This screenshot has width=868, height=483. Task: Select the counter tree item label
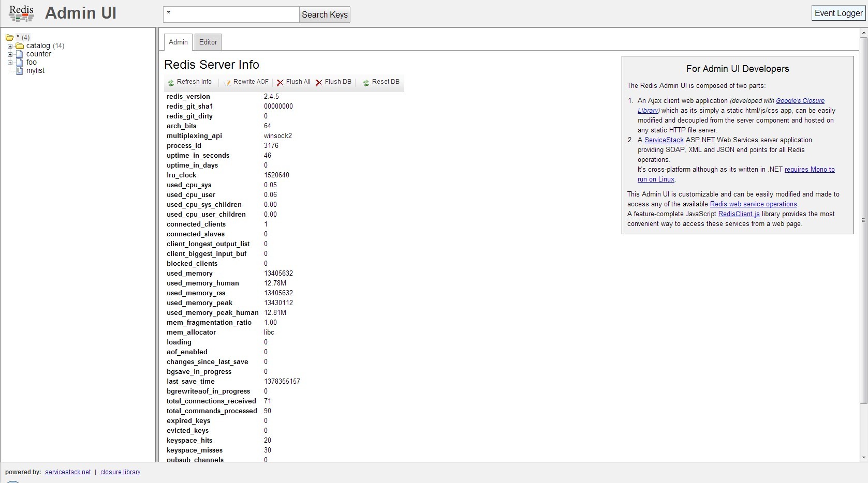pyautogui.click(x=39, y=54)
